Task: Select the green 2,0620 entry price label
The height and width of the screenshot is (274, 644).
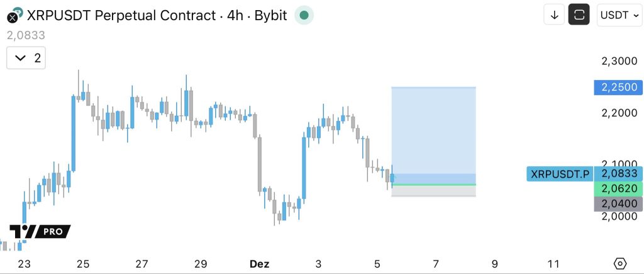Action: pos(618,188)
